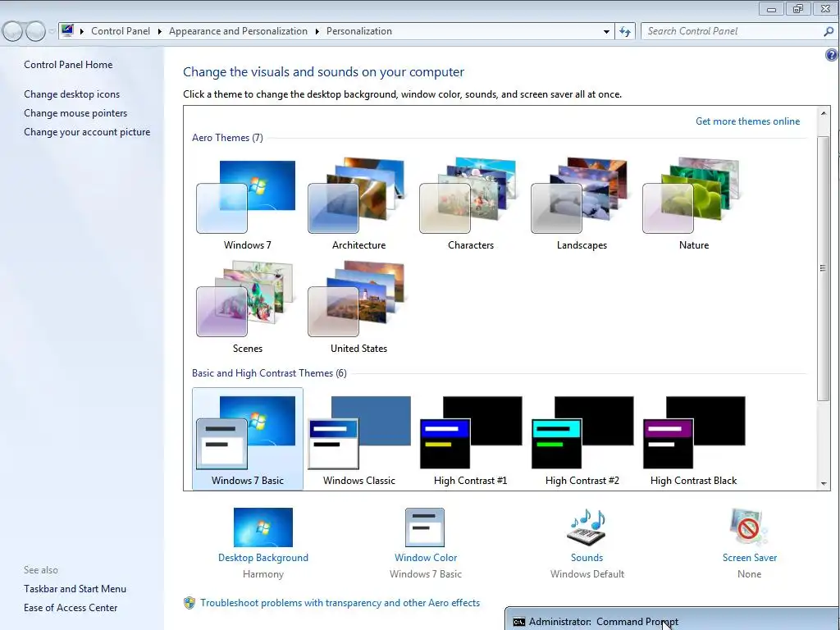
Task: Click Personalization in the breadcrumb
Action: pos(359,31)
